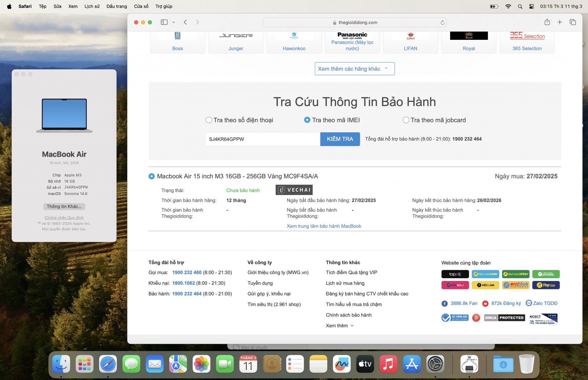Open the sidebar dropdown chevron
Viewport: 588px width, 380px height.
point(173,22)
